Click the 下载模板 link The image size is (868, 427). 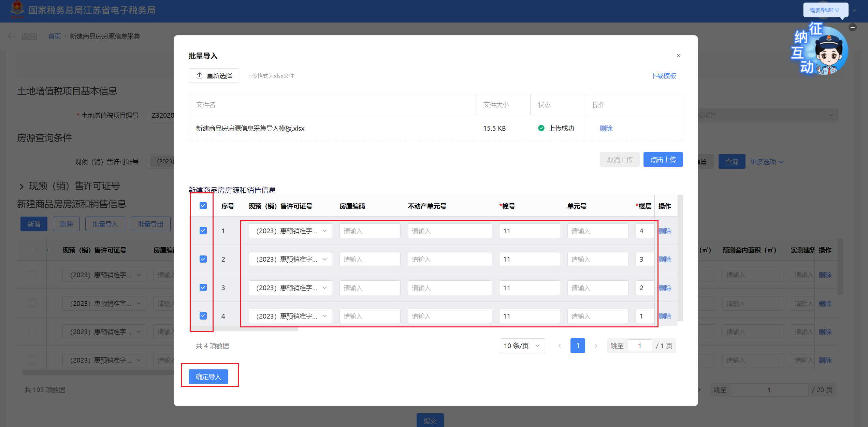663,76
